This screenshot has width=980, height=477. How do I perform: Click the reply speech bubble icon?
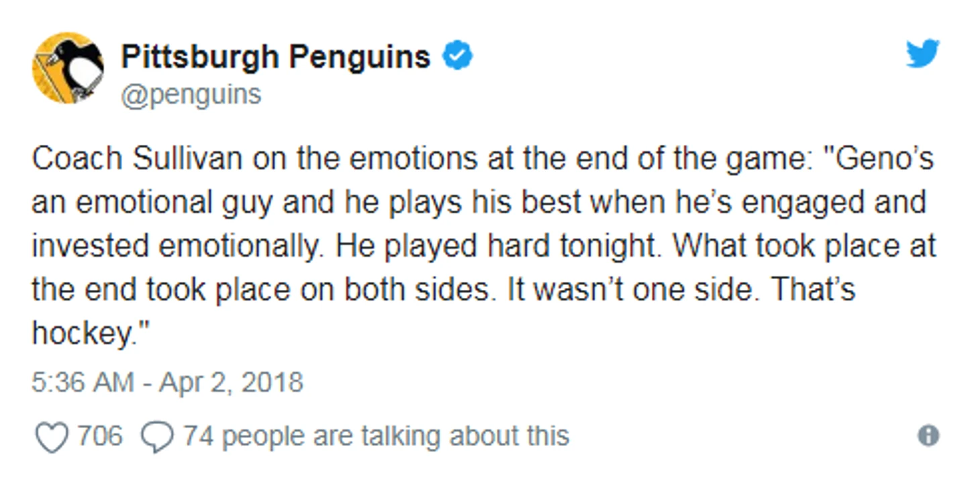pyautogui.click(x=158, y=438)
